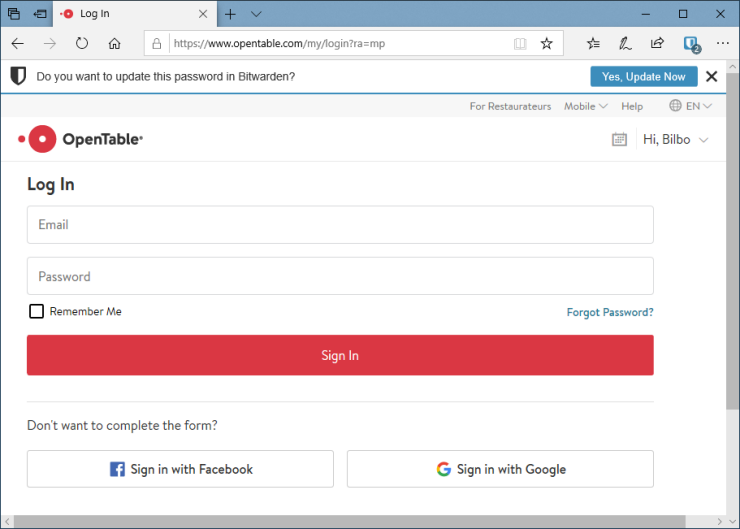
Task: Expand the EN language selector
Action: pos(690,106)
